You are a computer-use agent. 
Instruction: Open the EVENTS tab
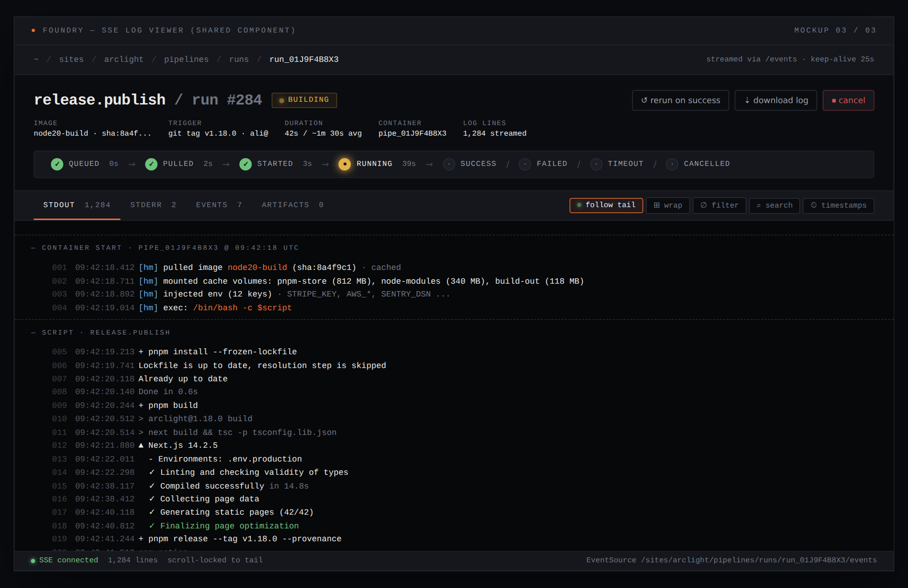tap(219, 205)
